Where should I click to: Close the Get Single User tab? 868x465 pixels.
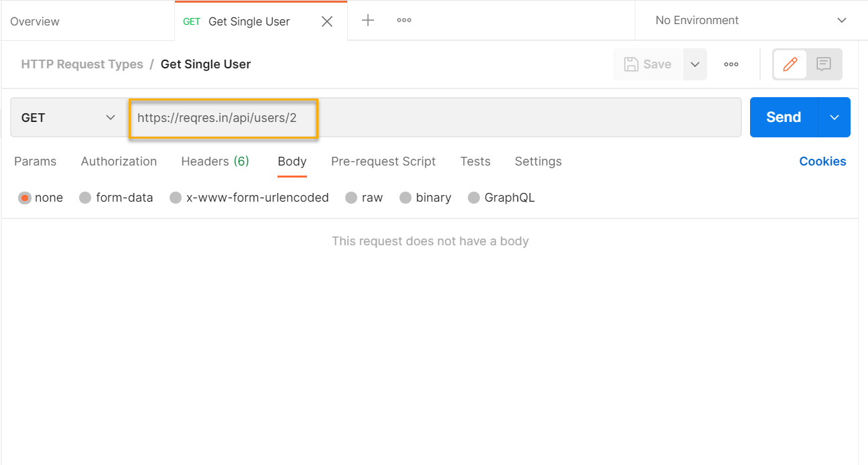326,21
